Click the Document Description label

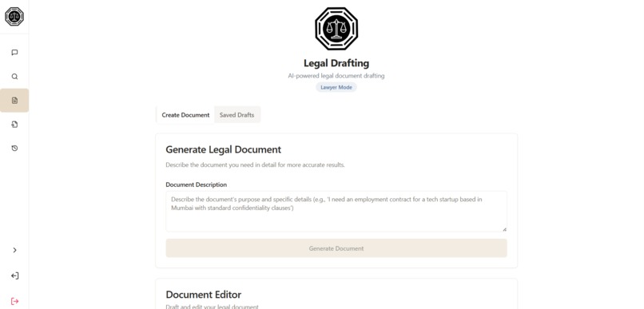tap(197, 184)
